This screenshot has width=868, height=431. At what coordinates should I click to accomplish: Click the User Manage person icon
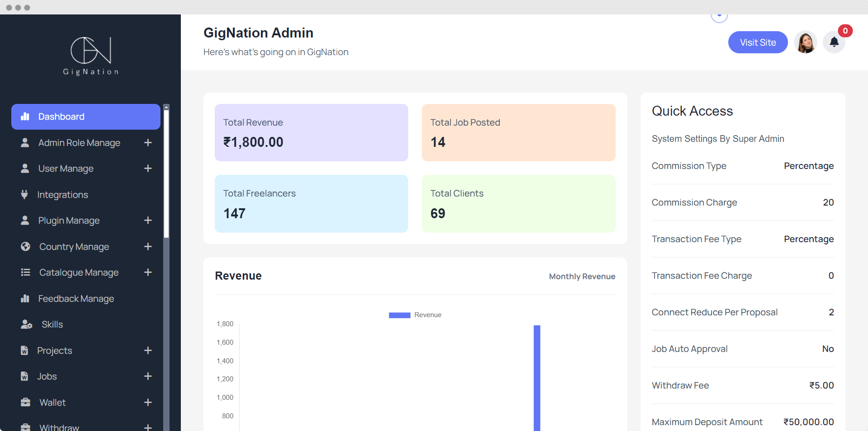tap(25, 169)
